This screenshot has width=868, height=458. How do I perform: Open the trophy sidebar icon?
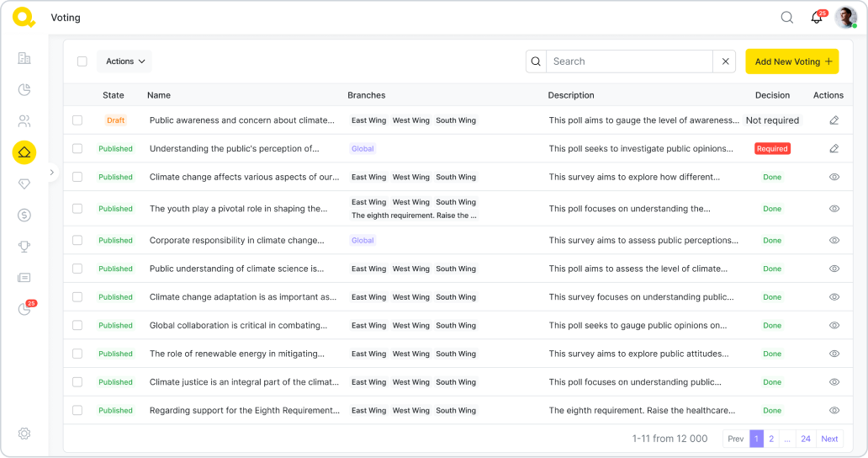tap(24, 247)
